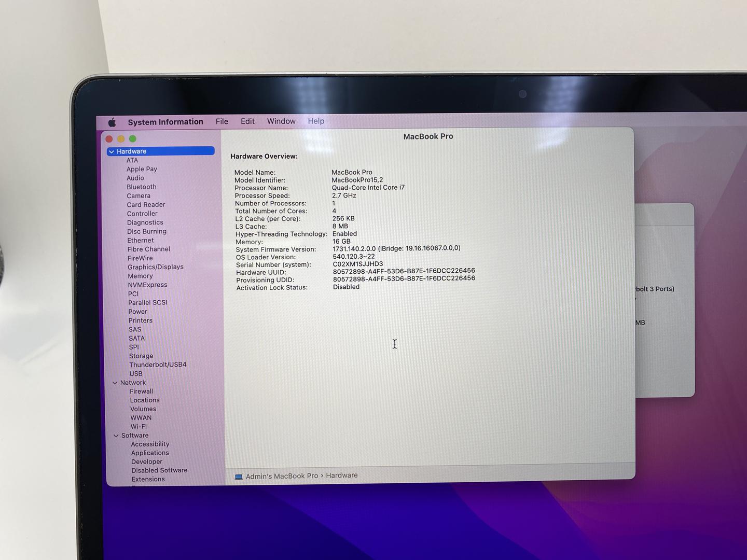747x560 pixels.
Task: Click the Hardware UUID value
Action: click(x=404, y=271)
